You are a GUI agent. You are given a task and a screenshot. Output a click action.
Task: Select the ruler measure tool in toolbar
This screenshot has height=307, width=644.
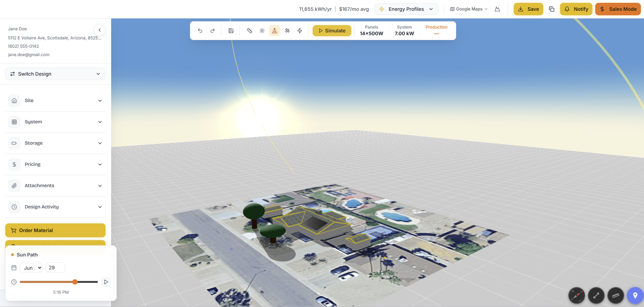click(x=250, y=31)
